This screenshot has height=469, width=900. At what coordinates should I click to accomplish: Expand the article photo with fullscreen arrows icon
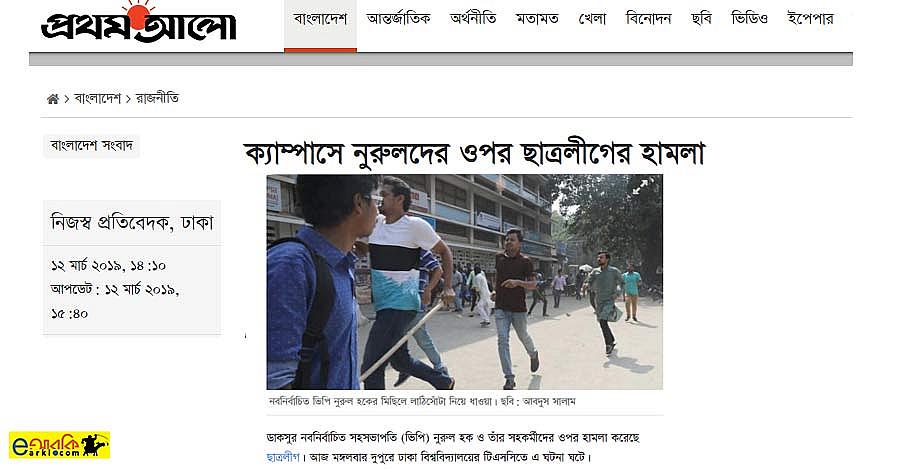pyautogui.click(x=640, y=187)
